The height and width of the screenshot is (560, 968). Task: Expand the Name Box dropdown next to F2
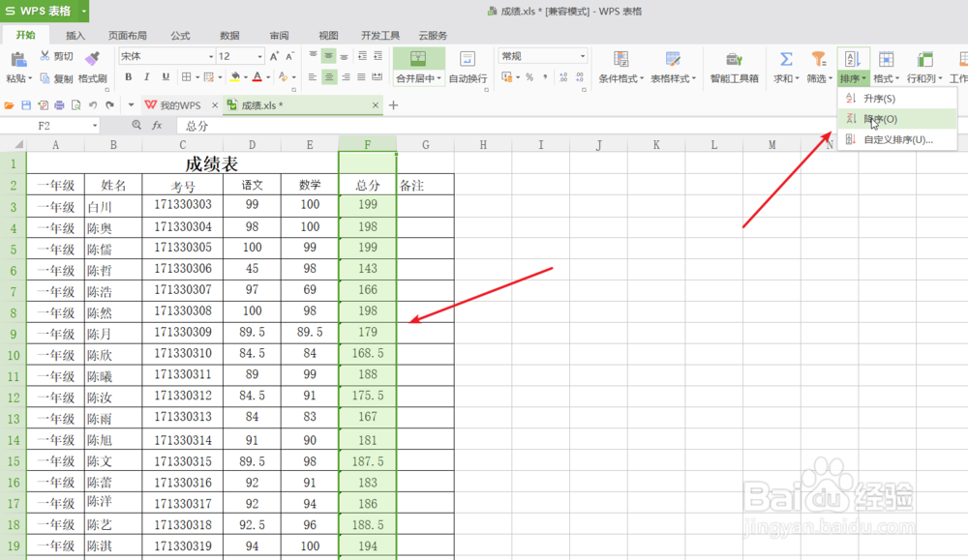pyautogui.click(x=95, y=125)
